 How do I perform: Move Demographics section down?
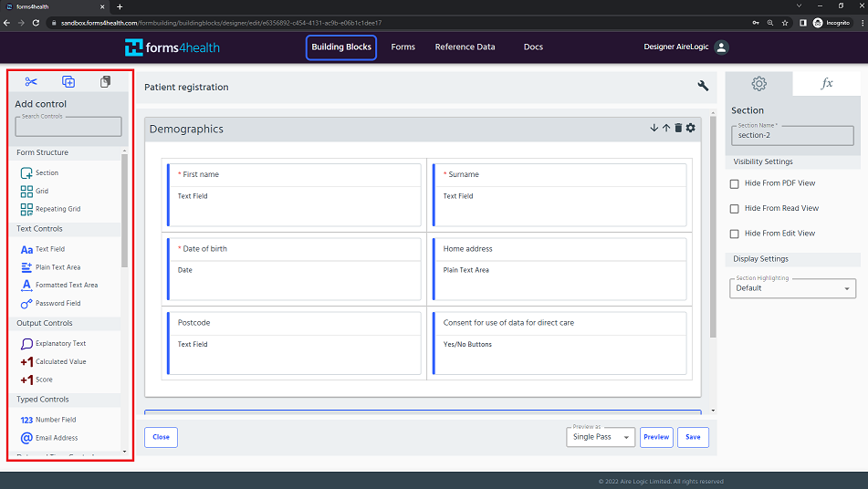coord(654,128)
